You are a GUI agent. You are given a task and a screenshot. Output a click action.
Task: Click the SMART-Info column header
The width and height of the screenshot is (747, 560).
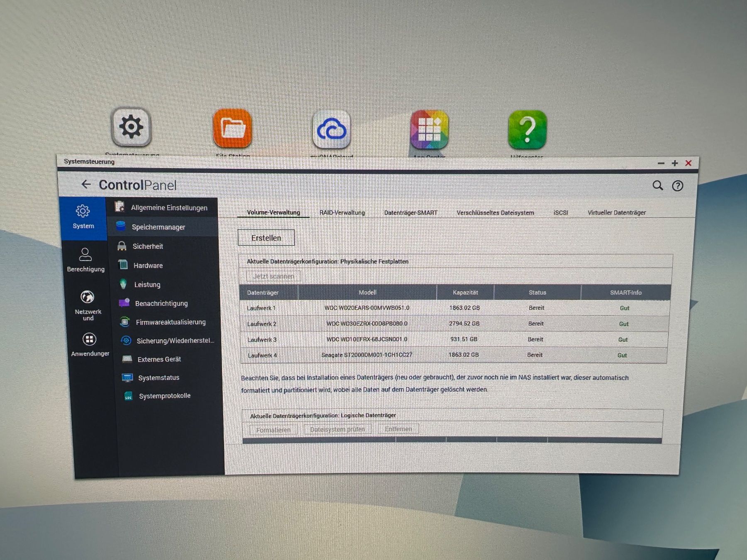pyautogui.click(x=626, y=292)
